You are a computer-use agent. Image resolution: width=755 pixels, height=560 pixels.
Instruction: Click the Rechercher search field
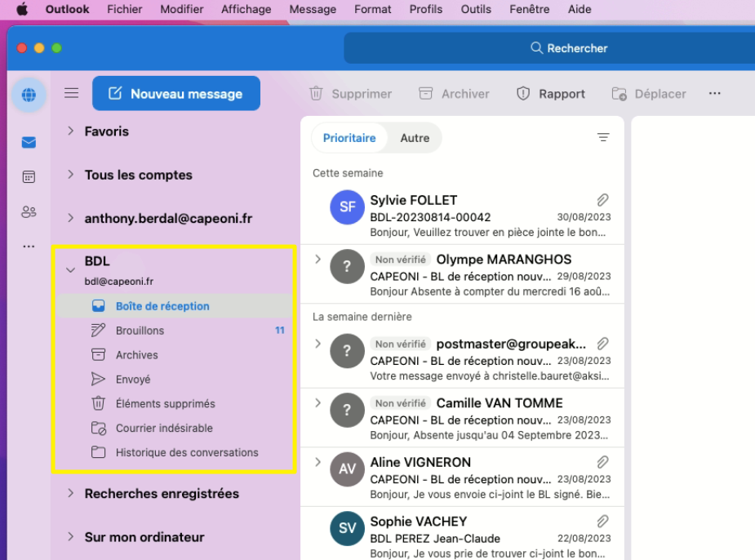[x=549, y=48]
